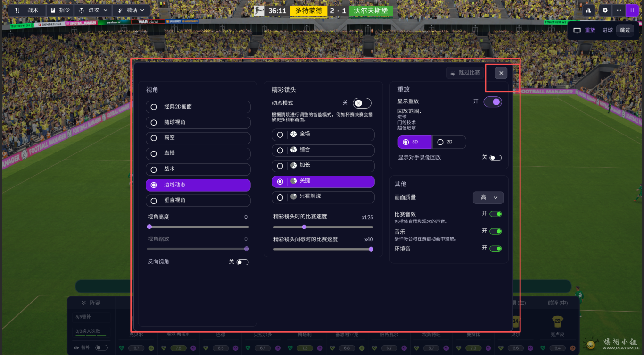Viewport: 644px width, 355px height.
Task: Click the 沃尔夫斯堡 team name
Action: click(370, 10)
